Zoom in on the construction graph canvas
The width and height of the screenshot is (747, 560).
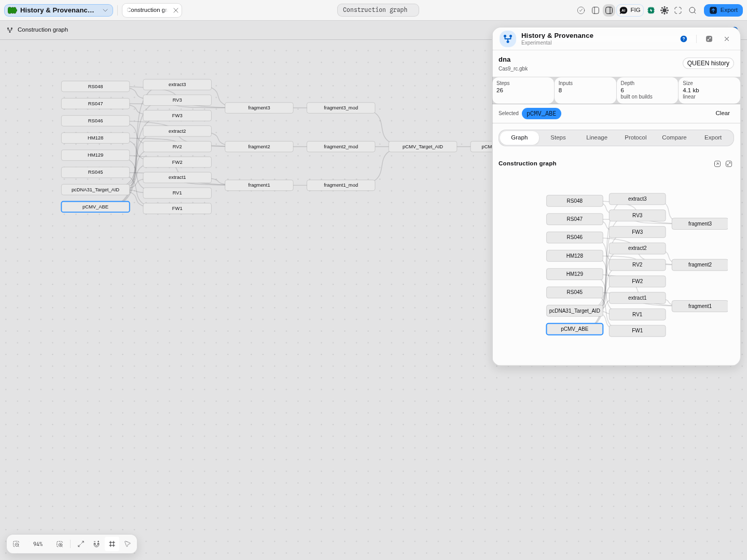coord(60,544)
